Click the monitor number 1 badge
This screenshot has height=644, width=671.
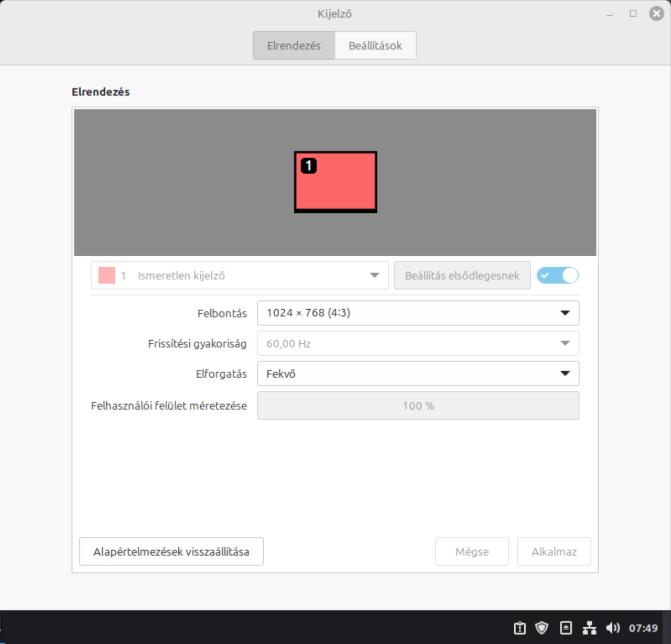308,166
